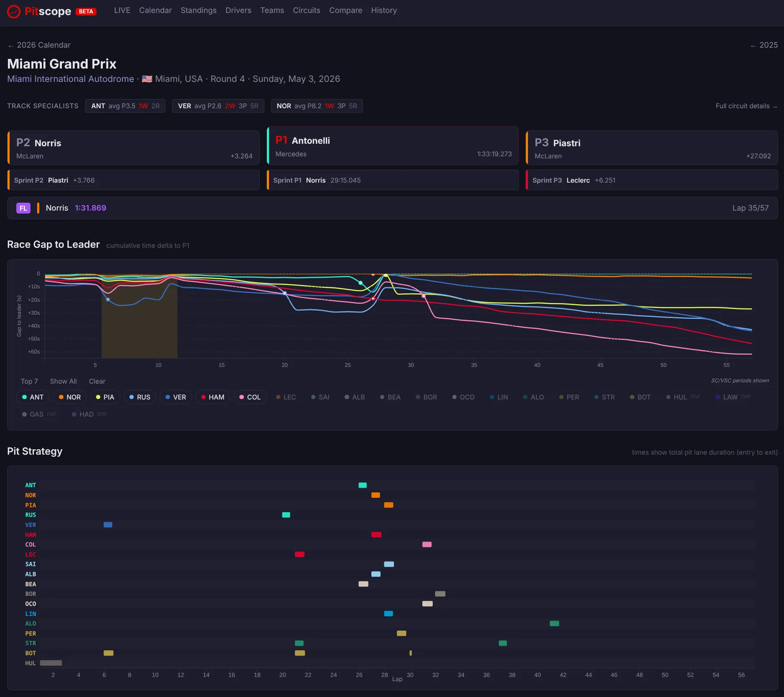Click VER pit stop marker
This screenshot has height=697, width=784.
[108, 525]
